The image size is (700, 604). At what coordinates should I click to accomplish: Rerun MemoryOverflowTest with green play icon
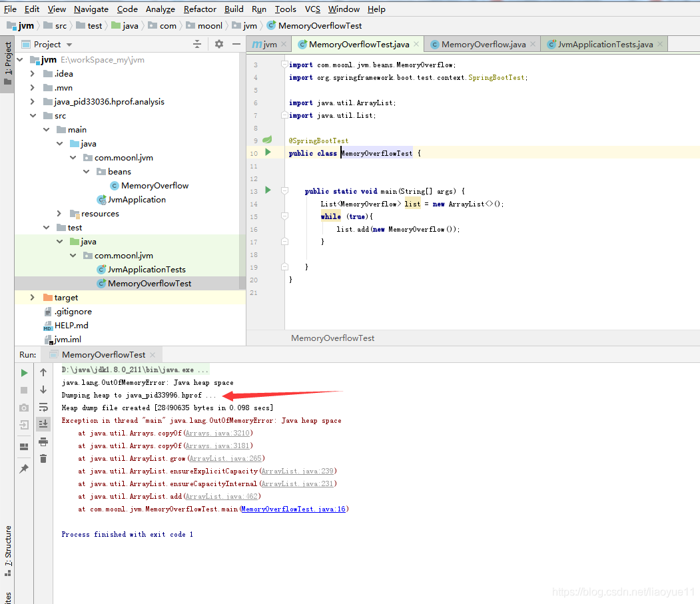pos(24,373)
